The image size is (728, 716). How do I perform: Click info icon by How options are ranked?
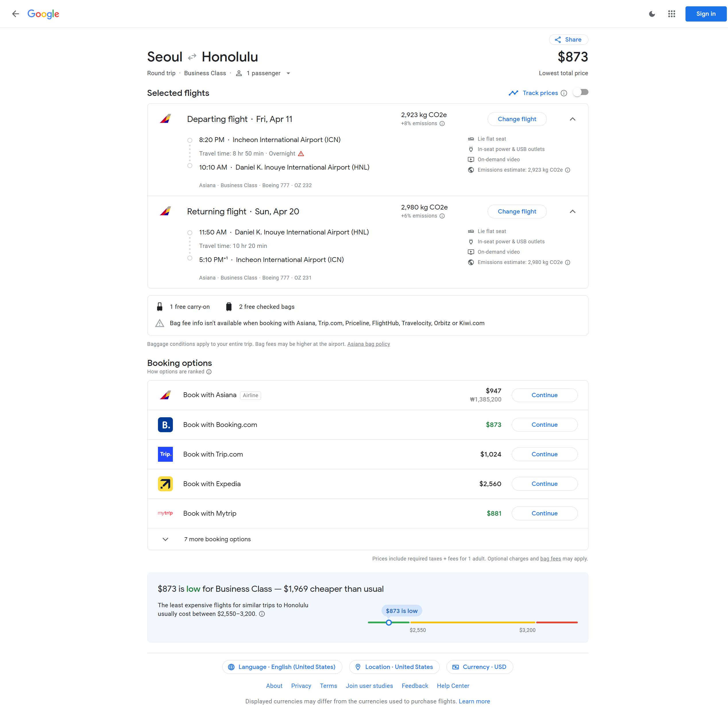click(209, 372)
